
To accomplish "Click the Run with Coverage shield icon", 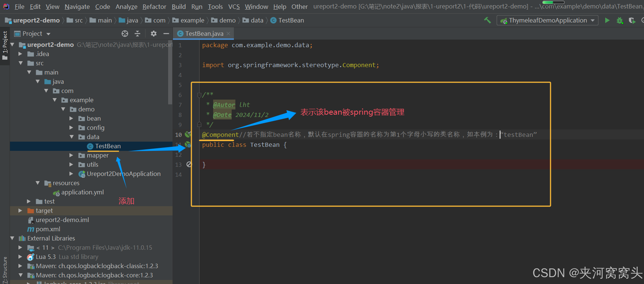I will point(631,20).
